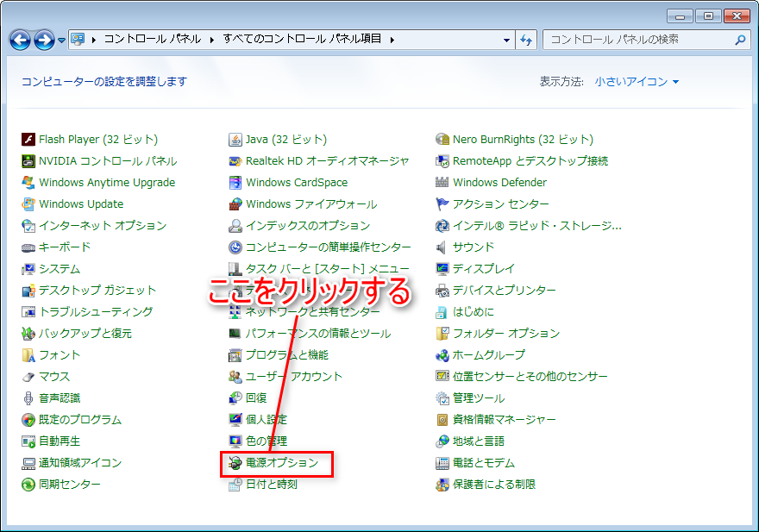Select the コントロール パネル breadcrumb segment
Screen dimensions: 759x532
tap(153, 39)
